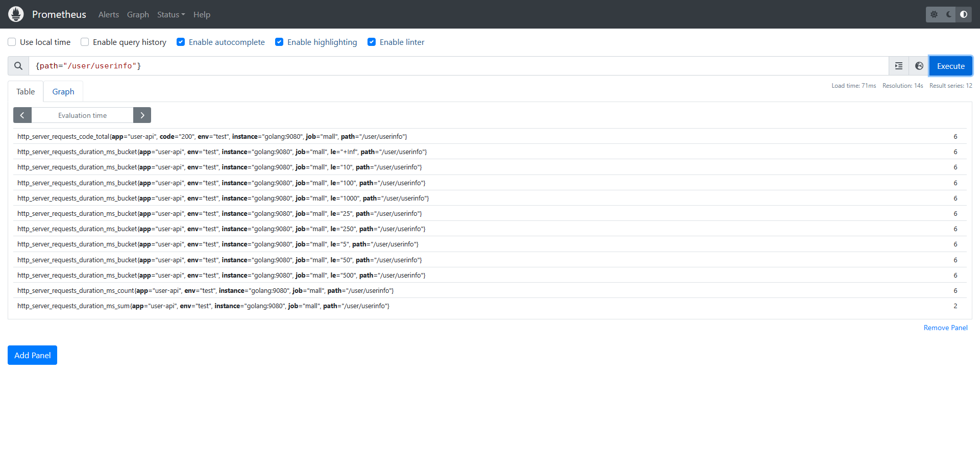
Task: Run the query with Execute
Action: [951, 66]
